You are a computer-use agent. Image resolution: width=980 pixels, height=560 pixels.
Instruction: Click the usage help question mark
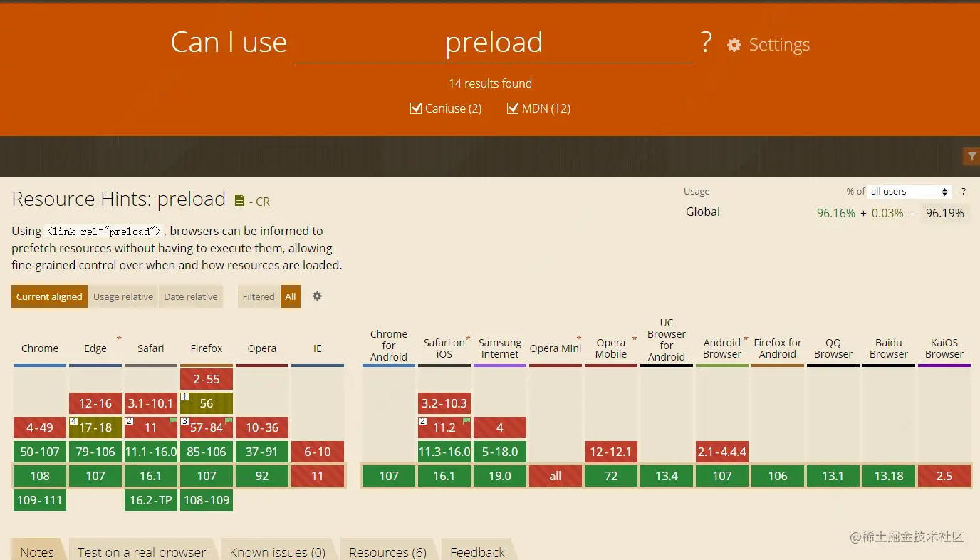[964, 192]
